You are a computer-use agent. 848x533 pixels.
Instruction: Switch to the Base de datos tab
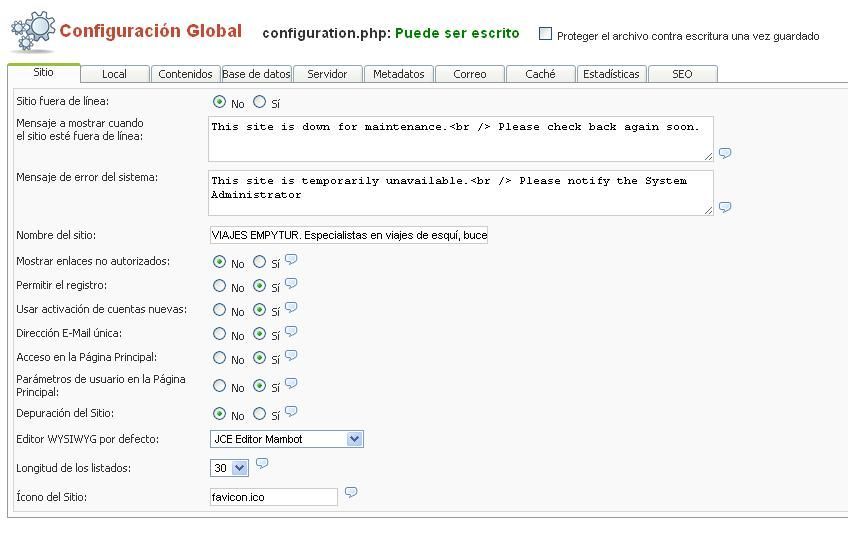pos(256,74)
